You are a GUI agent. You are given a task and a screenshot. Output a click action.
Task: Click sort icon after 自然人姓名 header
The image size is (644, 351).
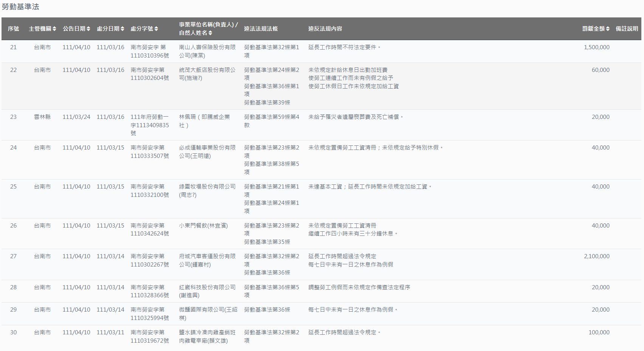[x=210, y=33]
